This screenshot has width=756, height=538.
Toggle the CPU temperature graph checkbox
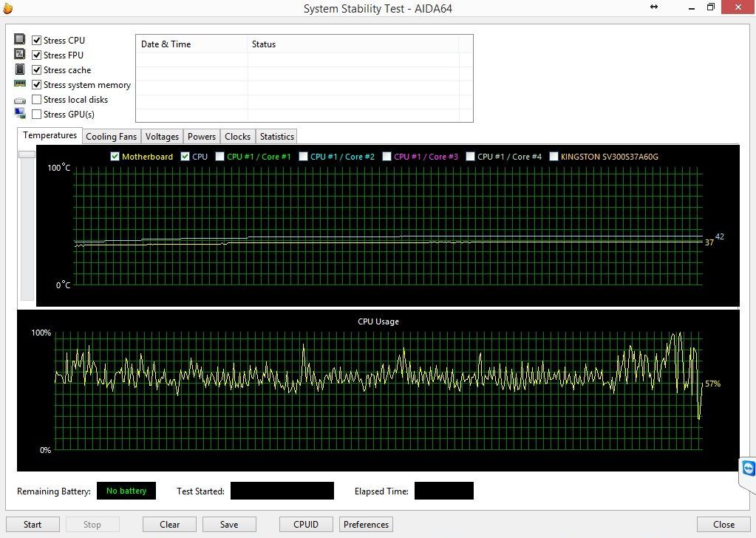(185, 156)
